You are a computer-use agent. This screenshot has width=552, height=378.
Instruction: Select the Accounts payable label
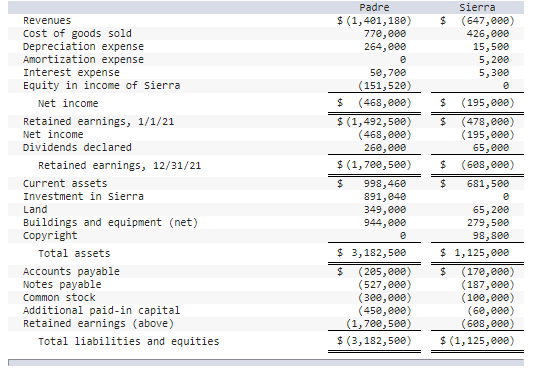tap(71, 271)
